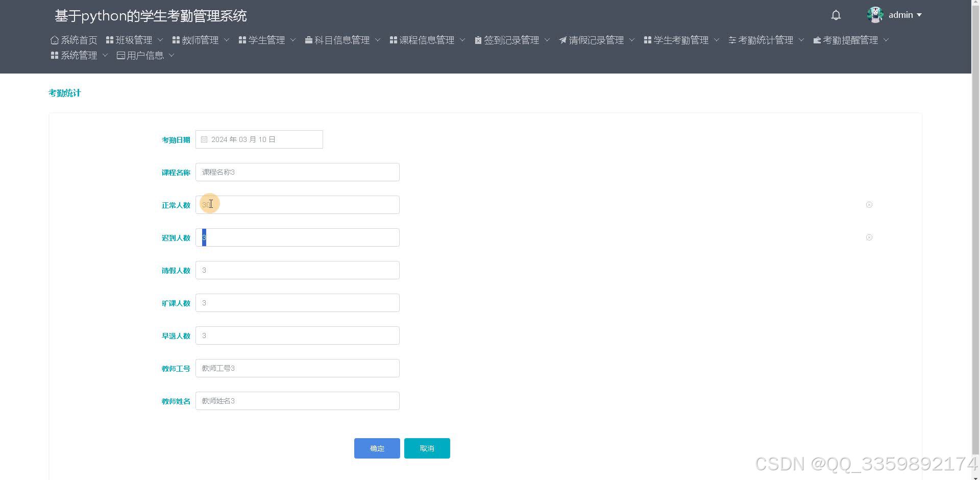Click the 系统管理 grid icon

pyautogui.click(x=55, y=55)
